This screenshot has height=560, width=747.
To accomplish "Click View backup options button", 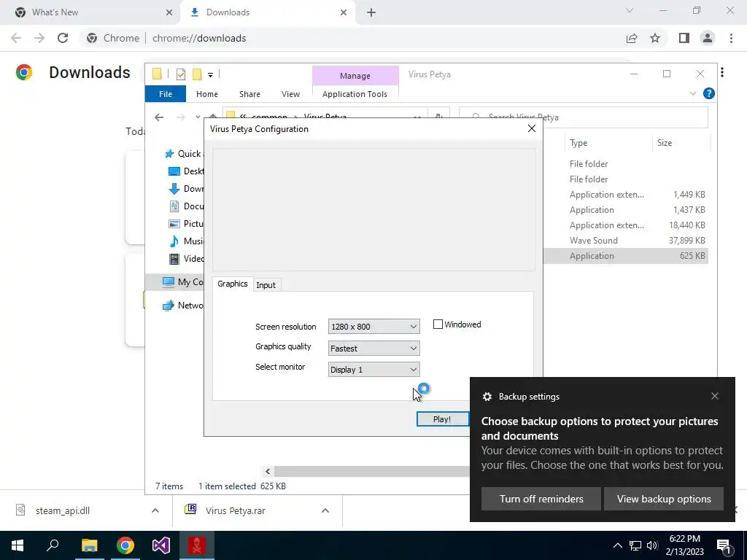I will click(664, 499).
